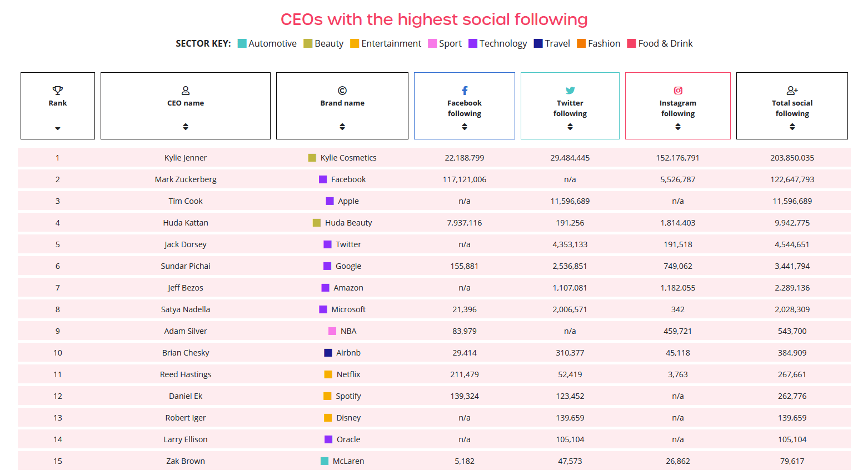Click the Technology purple sector key swatch
The image size is (868, 475).
(473, 43)
